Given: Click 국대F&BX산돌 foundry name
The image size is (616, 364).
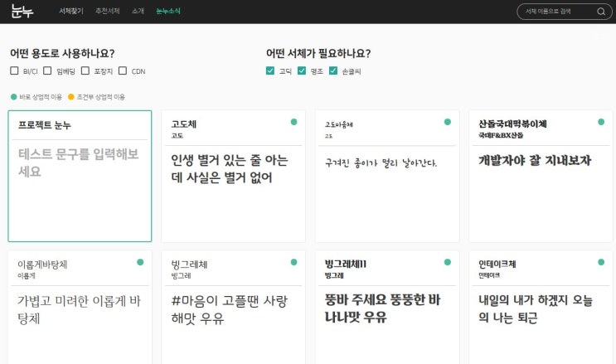Looking at the screenshot, I should pyautogui.click(x=501, y=135).
